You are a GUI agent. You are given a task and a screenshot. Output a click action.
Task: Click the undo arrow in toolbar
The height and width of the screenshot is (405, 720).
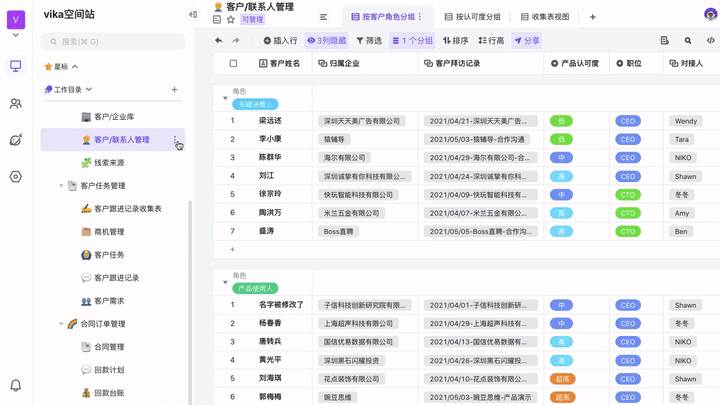[219, 41]
